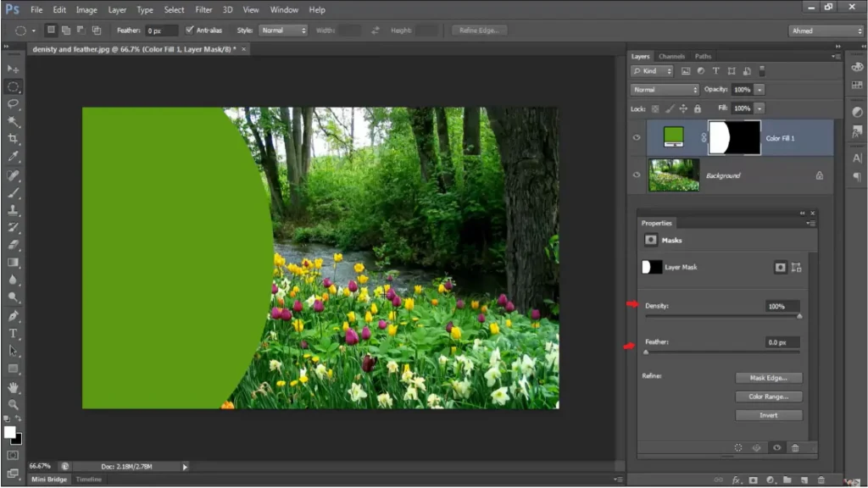The height and width of the screenshot is (488, 868).
Task: Toggle lock transparent pixels
Action: (655, 109)
